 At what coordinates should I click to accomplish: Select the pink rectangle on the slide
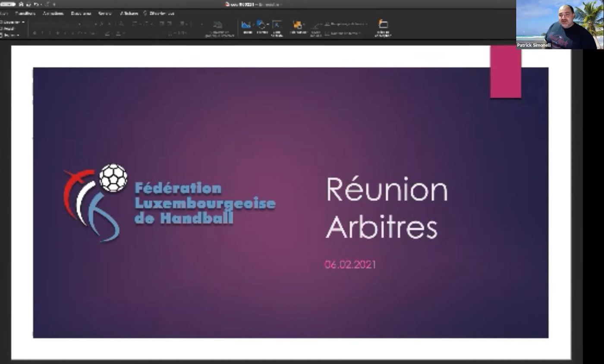505,72
